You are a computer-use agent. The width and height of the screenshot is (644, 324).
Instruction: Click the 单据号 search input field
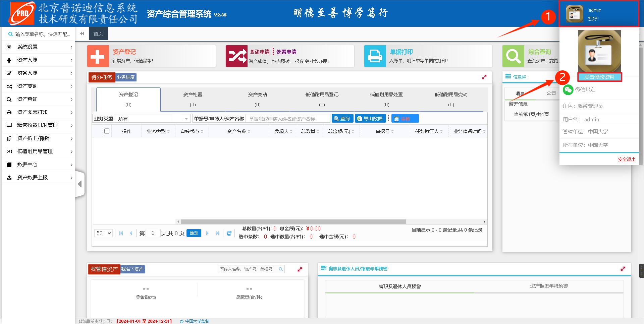point(288,119)
